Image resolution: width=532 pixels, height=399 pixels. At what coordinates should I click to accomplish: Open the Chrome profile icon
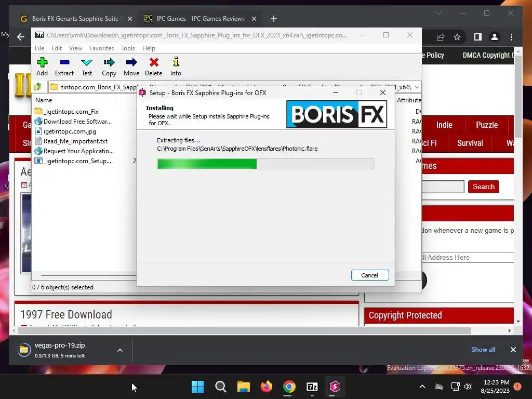(495, 37)
